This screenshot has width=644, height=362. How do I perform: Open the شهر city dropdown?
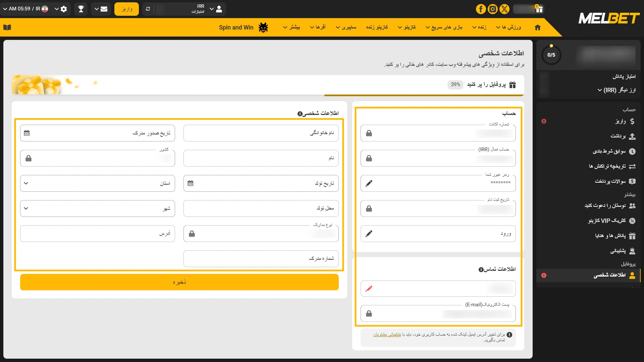[98, 208]
